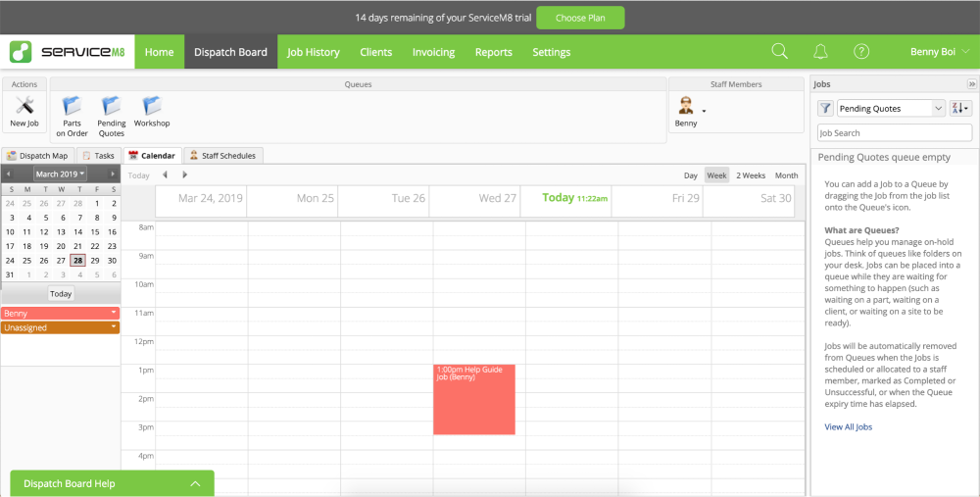Switch to the Staff Schedules tab
This screenshot has height=497, width=980.
pos(223,156)
